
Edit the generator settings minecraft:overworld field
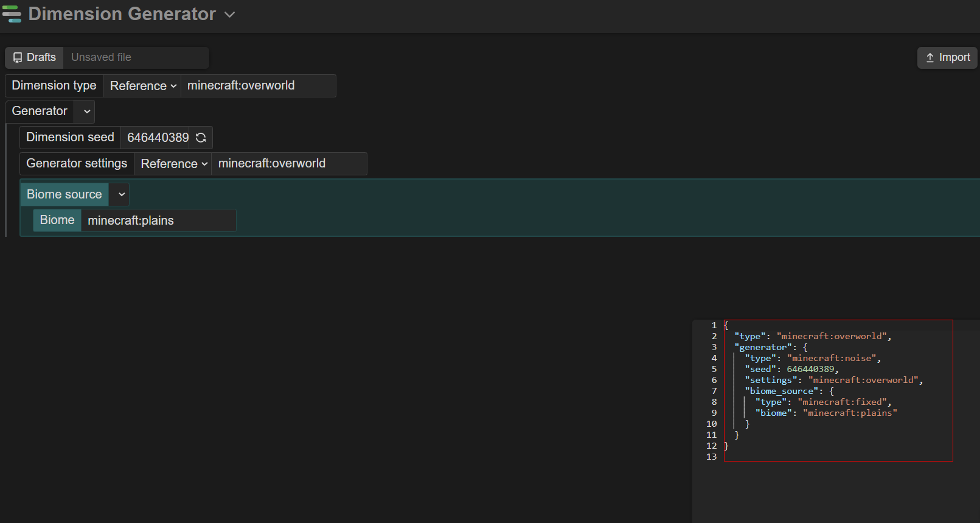click(x=289, y=164)
